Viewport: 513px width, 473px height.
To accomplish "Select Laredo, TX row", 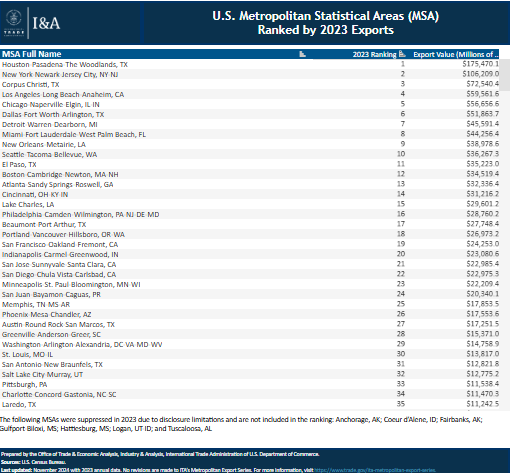I will point(250,404).
